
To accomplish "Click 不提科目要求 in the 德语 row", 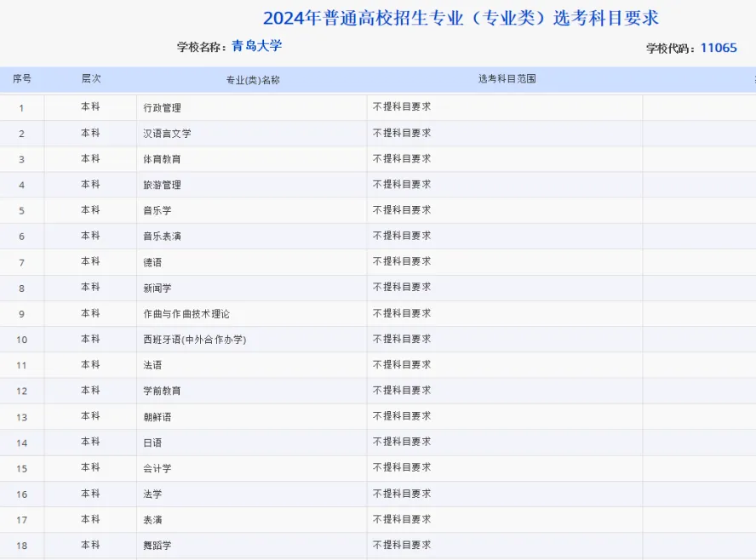I will pos(402,261).
